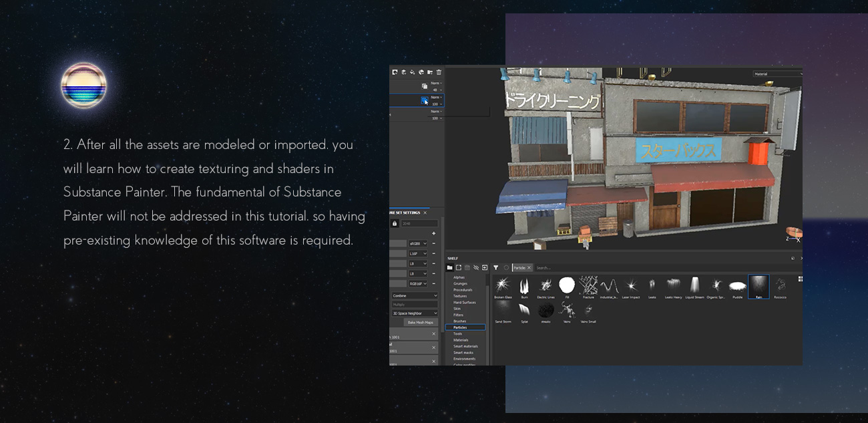The image size is (868, 423).
Task: Select the Liquid Stream particle preset
Action: 695,287
